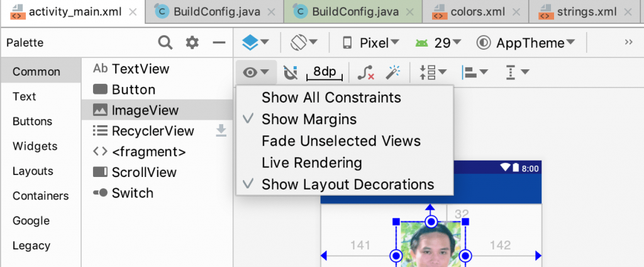Download RecyclerView dependency icon
Image resolution: width=644 pixels, height=267 pixels.
tap(221, 131)
